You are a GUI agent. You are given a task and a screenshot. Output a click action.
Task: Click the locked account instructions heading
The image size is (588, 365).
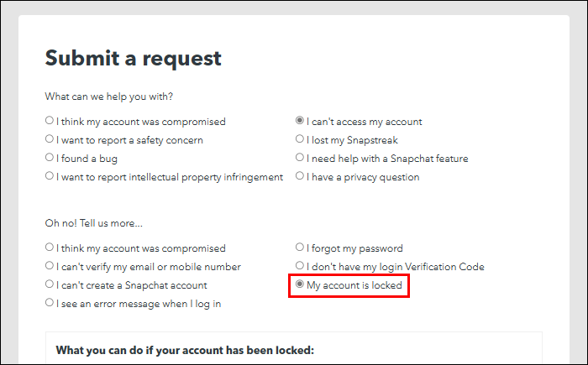pos(185,350)
